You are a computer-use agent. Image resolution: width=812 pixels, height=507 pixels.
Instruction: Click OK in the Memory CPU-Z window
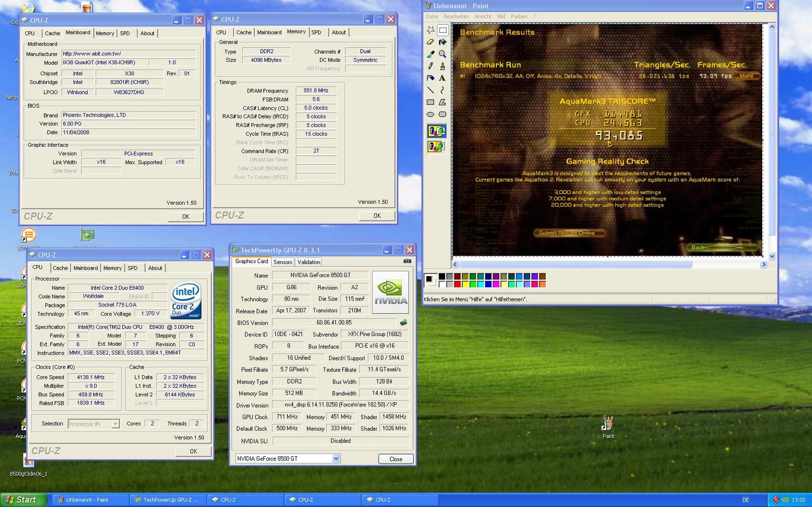377,216
